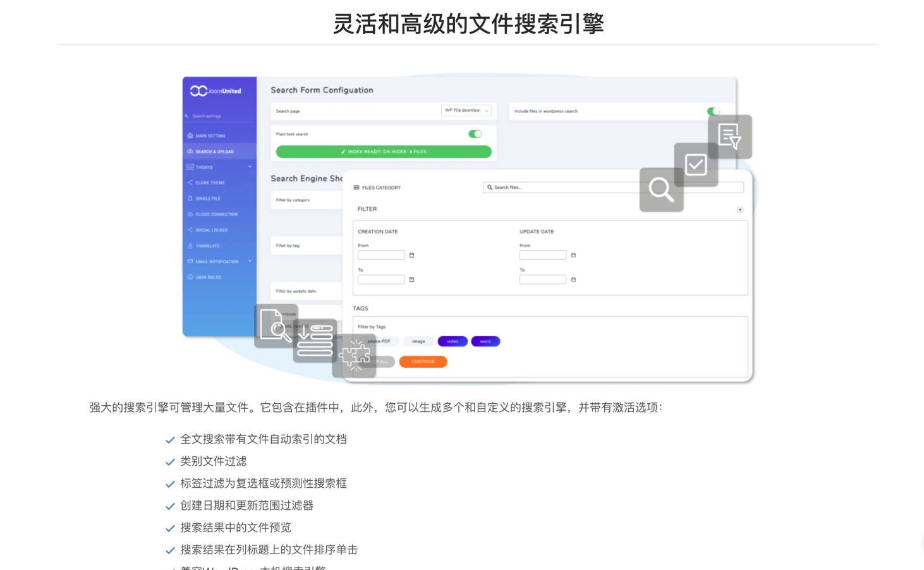Click the puzzle piece plugin icon tile
Screen dimensions: 924x570
[x=354, y=355]
